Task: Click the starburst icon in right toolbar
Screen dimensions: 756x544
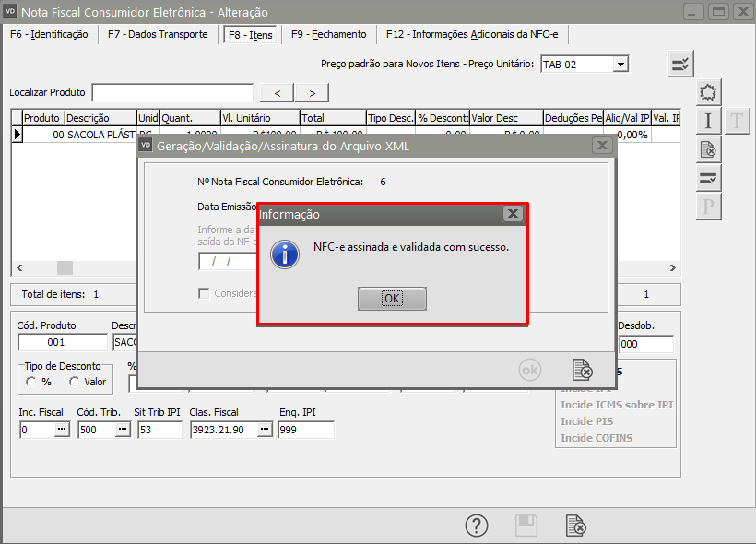Action: coord(708,93)
